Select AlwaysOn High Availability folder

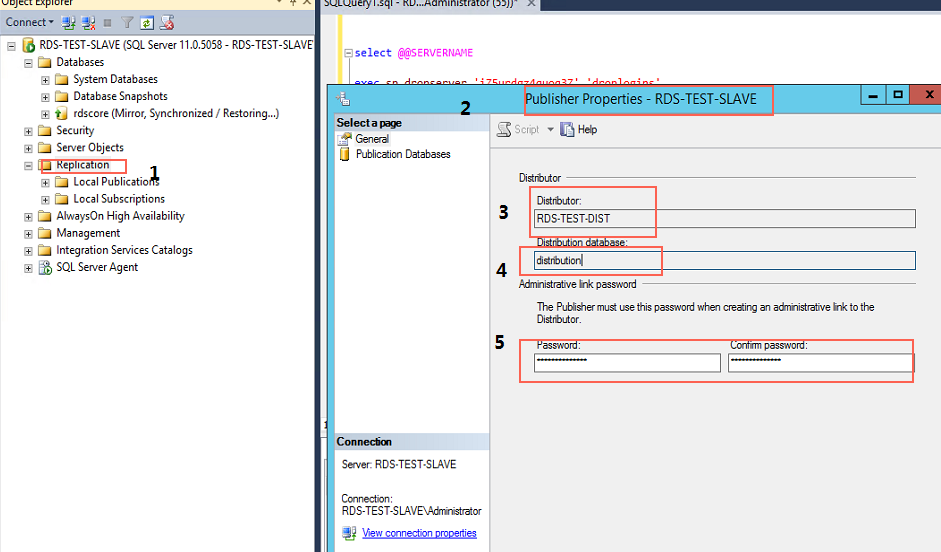tap(120, 216)
